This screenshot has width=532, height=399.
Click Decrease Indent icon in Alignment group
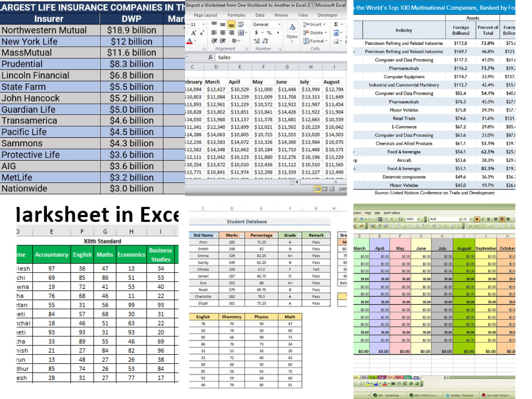pyautogui.click(x=214, y=41)
